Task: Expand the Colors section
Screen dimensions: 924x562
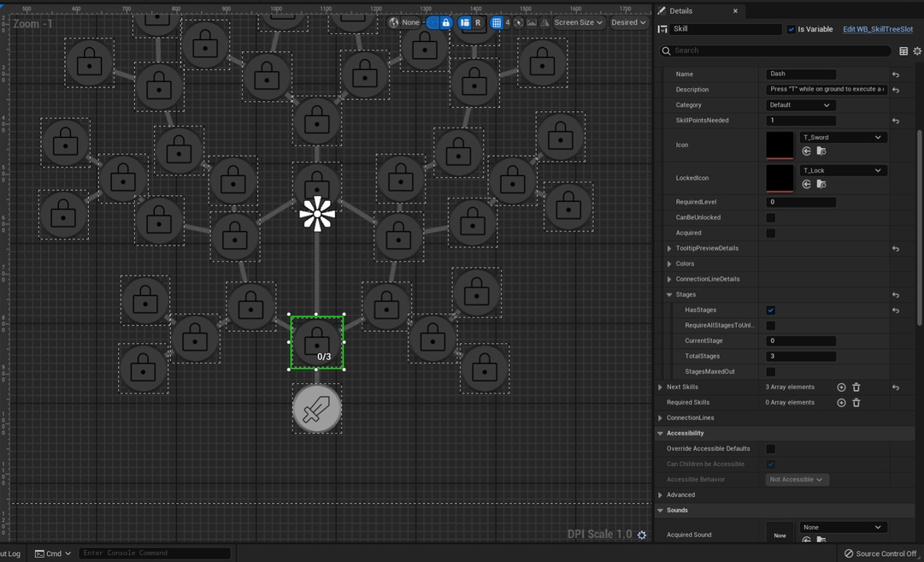Action: coord(668,263)
